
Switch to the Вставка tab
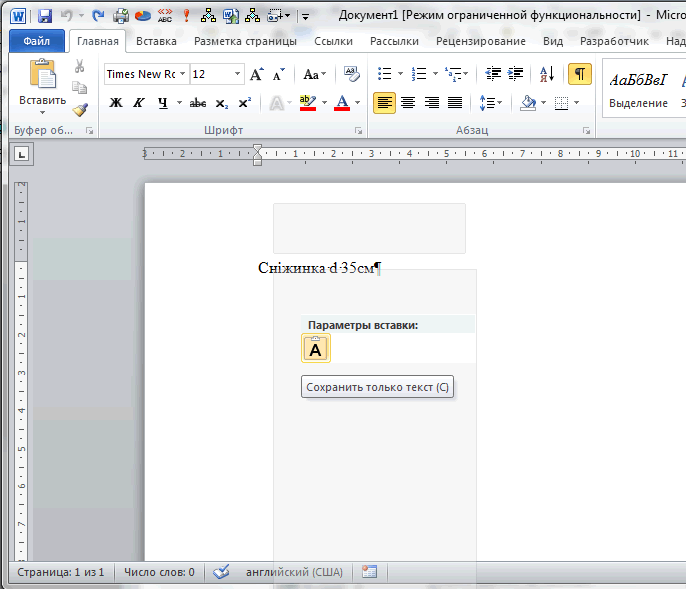pyautogui.click(x=156, y=41)
